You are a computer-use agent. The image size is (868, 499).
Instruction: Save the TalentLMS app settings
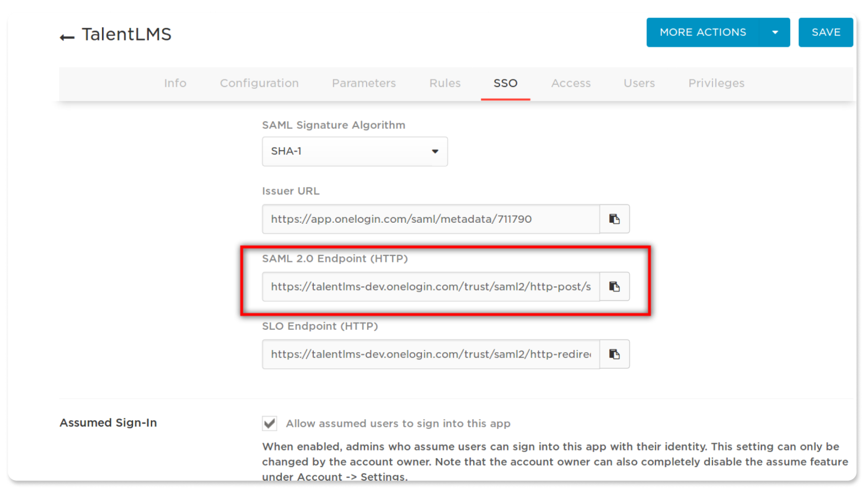click(x=826, y=33)
